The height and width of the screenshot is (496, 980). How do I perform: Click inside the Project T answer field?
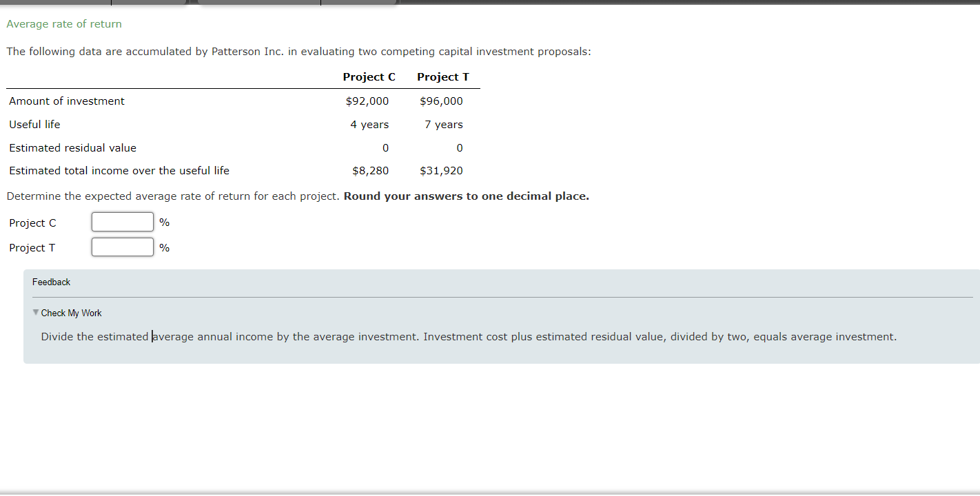pyautogui.click(x=122, y=247)
